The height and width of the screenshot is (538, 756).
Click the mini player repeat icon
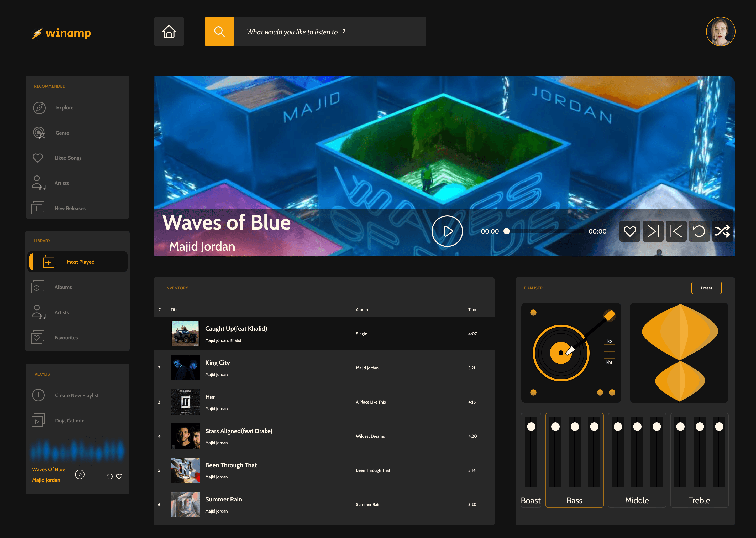point(109,476)
